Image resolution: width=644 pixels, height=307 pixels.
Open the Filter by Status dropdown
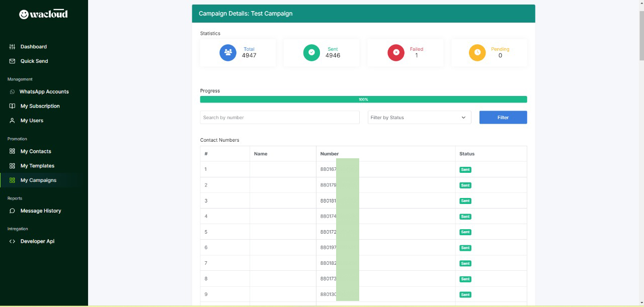419,118
